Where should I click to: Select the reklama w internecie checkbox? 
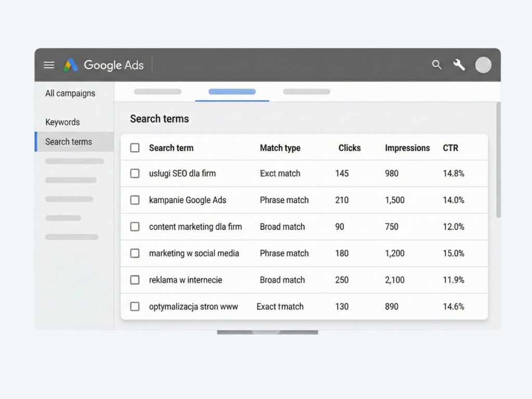135,280
